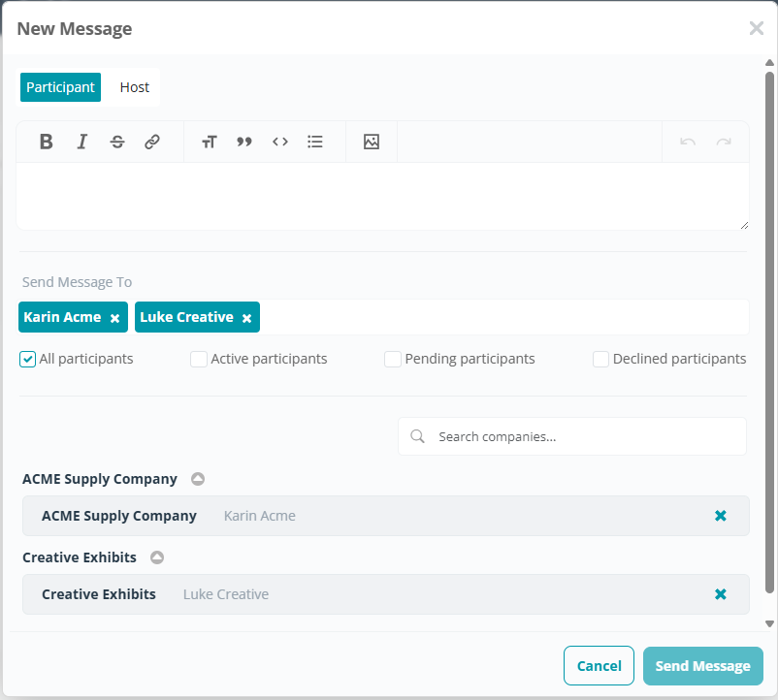Viewport: 778px width, 700px height.
Task: Click the Send Message button
Action: [x=702, y=666]
